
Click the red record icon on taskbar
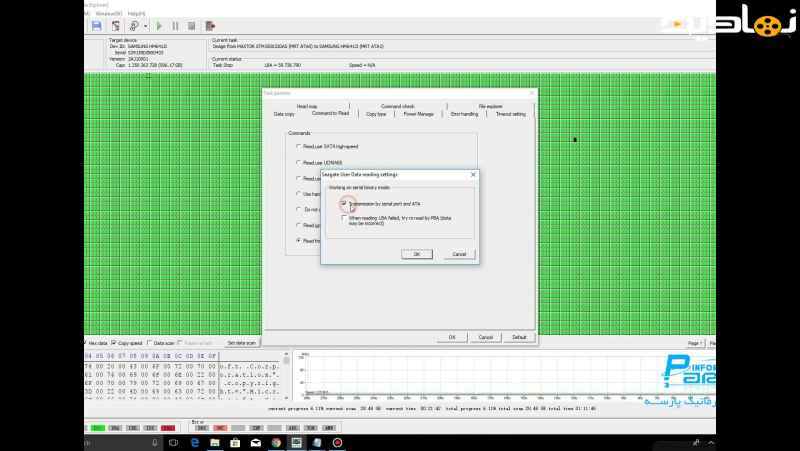coord(337,443)
